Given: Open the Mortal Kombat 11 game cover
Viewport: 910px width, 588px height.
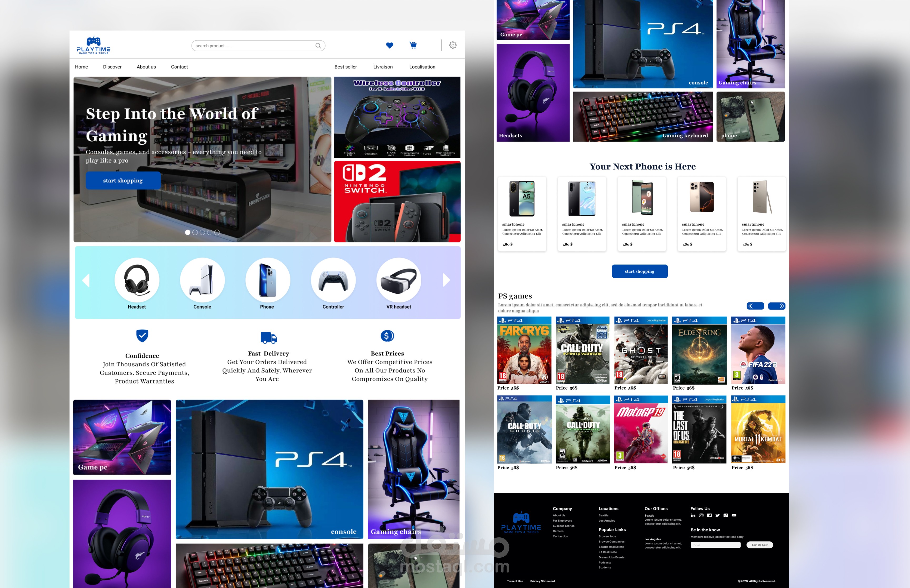Looking at the screenshot, I should [758, 430].
